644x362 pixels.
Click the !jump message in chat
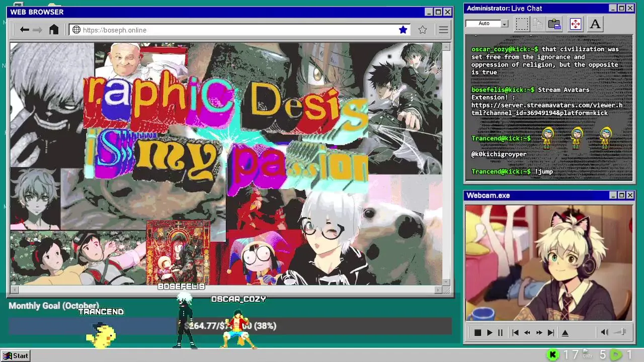543,172
